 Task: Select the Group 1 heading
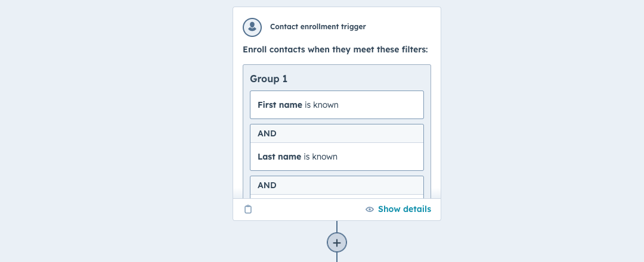268,79
